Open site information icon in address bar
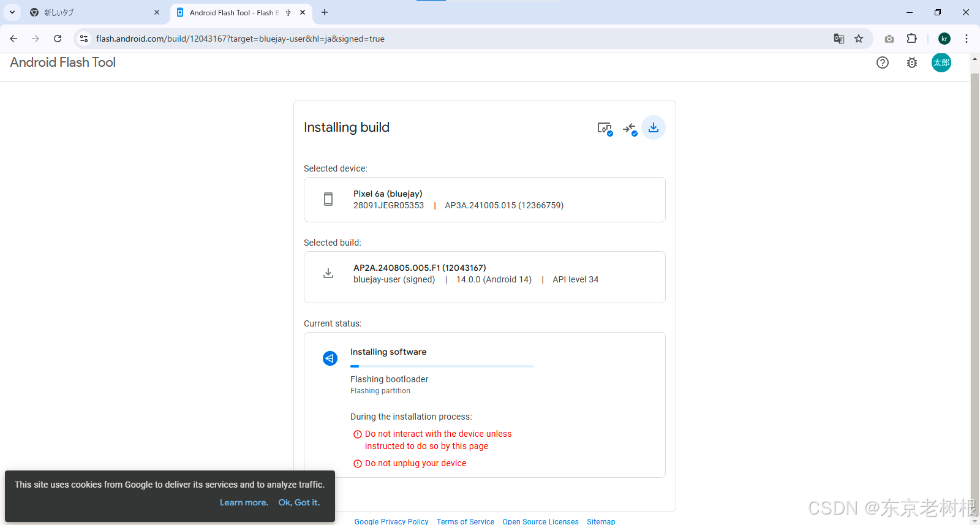 click(x=84, y=39)
